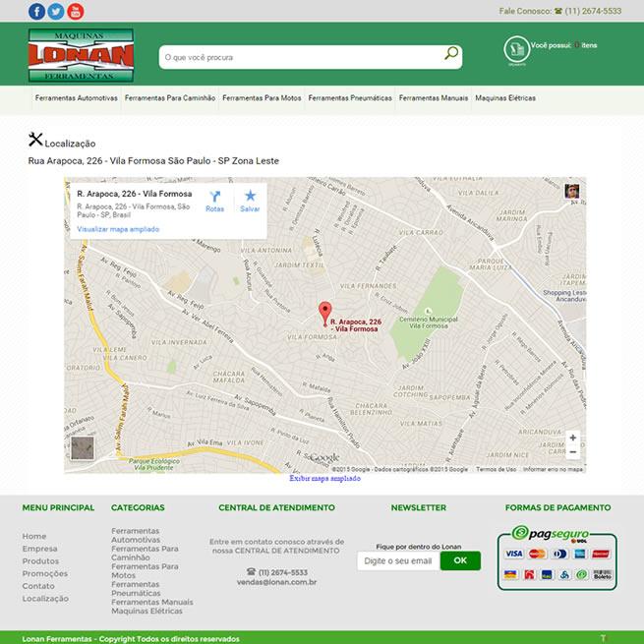Open Empresa footer link
Screen dimensions: 644x644
pyautogui.click(x=39, y=549)
